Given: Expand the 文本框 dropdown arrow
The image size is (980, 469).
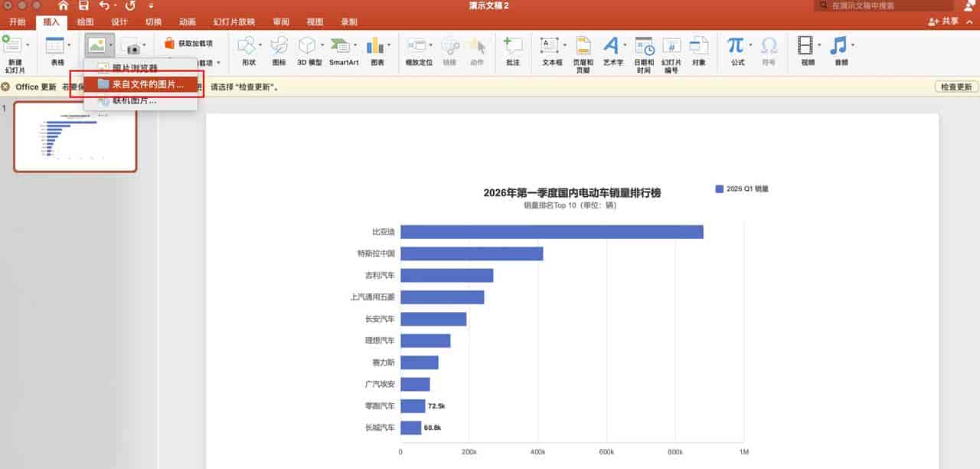Looking at the screenshot, I should click(564, 45).
